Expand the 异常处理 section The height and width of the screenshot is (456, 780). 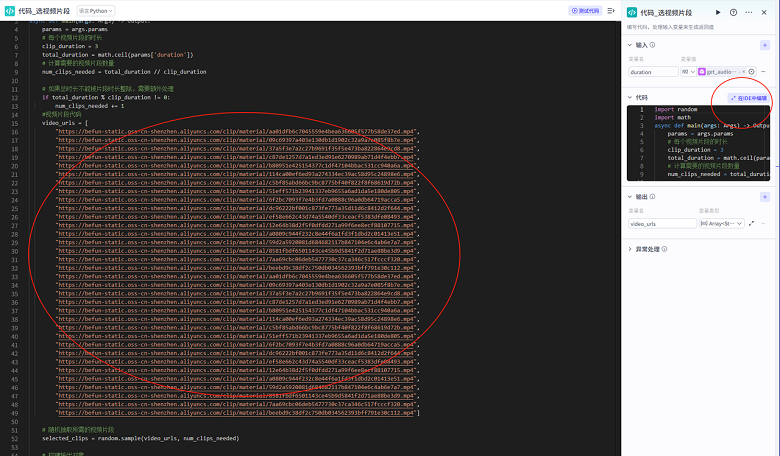click(x=630, y=248)
